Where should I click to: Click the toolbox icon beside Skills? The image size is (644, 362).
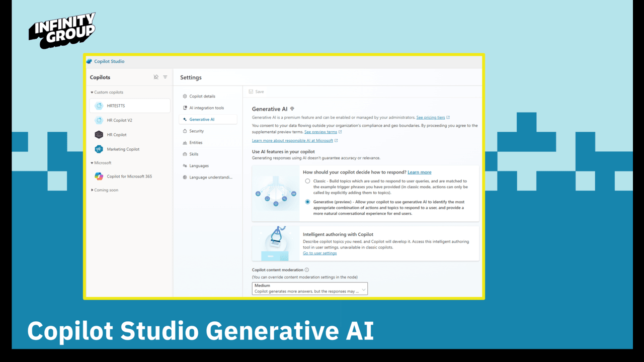click(185, 154)
